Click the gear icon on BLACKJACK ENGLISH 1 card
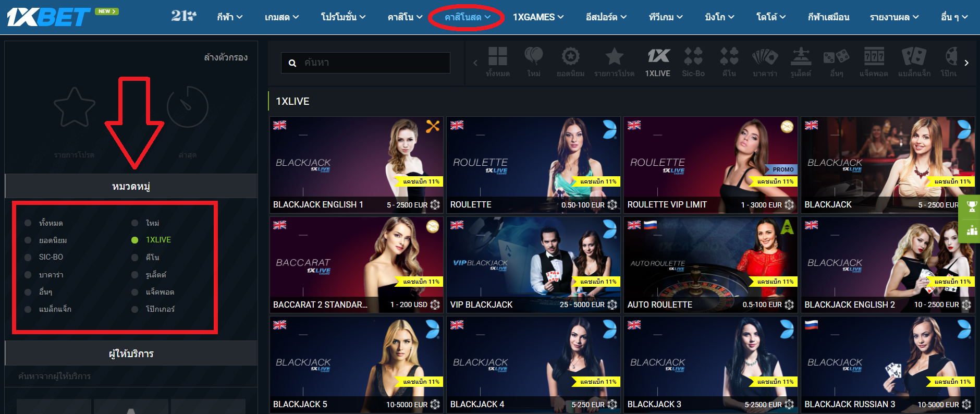Viewport: 980px width, 414px height. pyautogui.click(x=435, y=204)
